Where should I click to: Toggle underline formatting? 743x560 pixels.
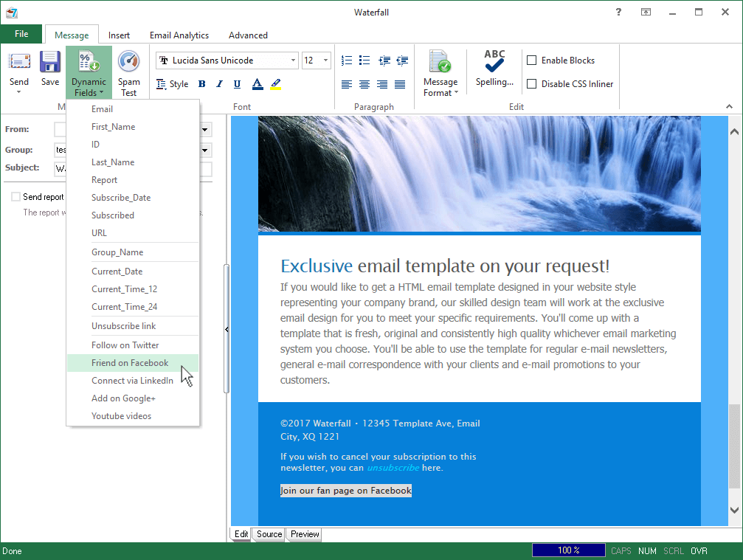click(x=238, y=84)
